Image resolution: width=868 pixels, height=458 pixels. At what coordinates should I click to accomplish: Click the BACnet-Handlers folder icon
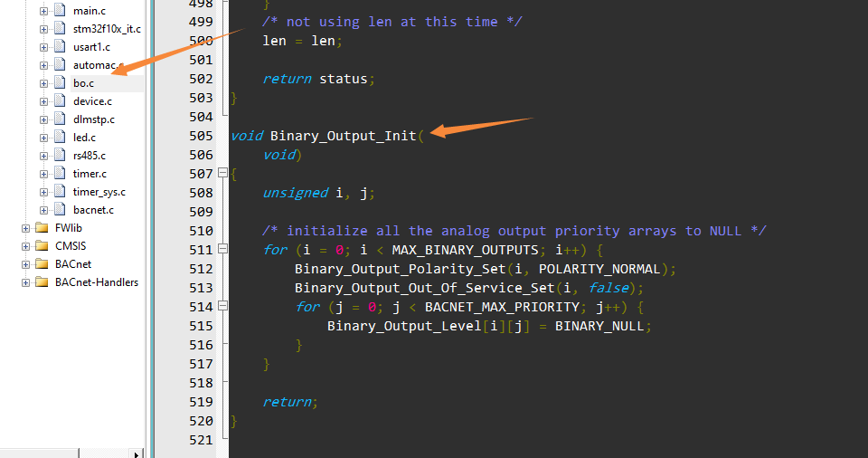[42, 282]
